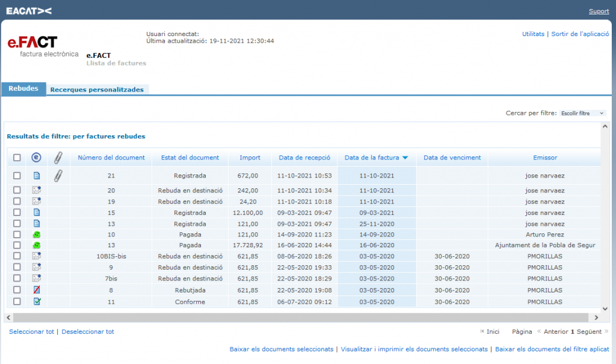Image resolution: width=616 pixels, height=364 pixels.
Task: Click the conforme check icon for invoice 11
Action: tap(37, 301)
